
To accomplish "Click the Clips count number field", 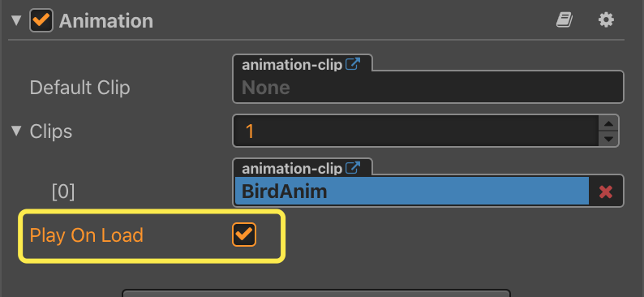I will click(415, 131).
